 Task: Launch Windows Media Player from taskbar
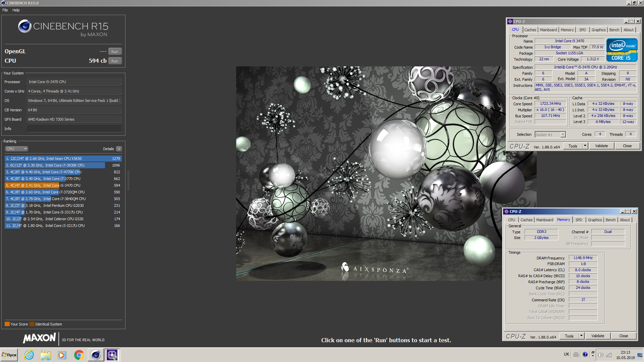pos(62,355)
